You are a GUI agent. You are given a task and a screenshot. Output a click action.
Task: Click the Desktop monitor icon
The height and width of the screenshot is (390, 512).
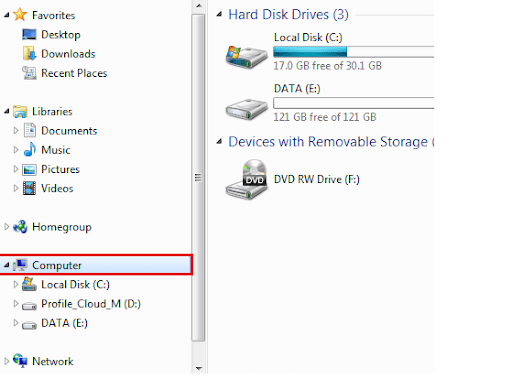(29, 34)
